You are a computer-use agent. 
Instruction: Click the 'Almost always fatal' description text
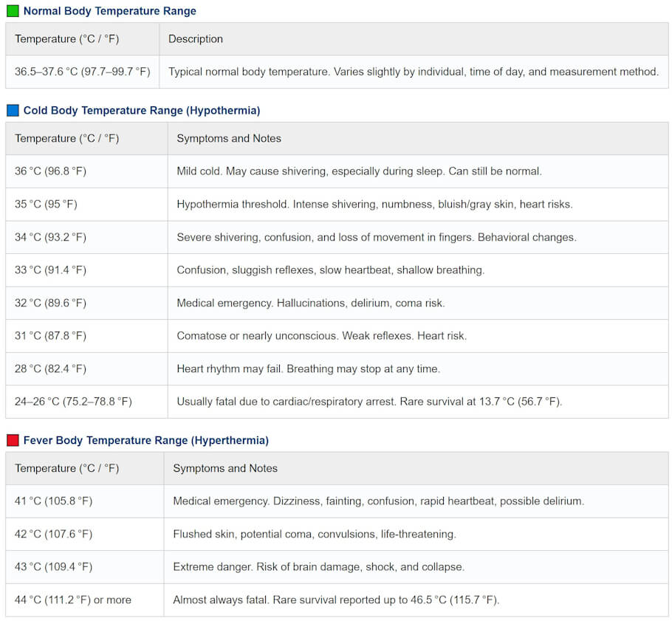336,600
